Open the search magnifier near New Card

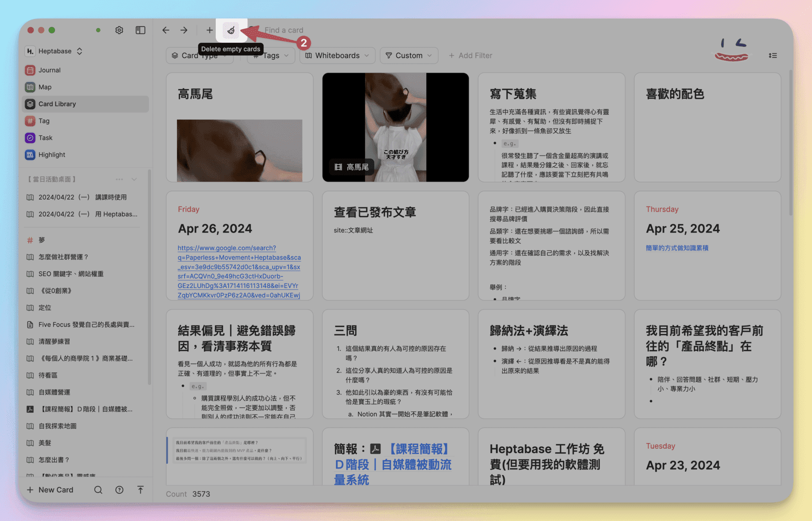click(98, 489)
